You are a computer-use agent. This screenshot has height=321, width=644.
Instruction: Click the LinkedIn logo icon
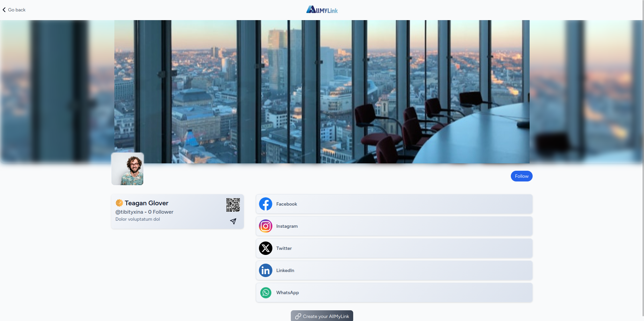[x=265, y=270]
